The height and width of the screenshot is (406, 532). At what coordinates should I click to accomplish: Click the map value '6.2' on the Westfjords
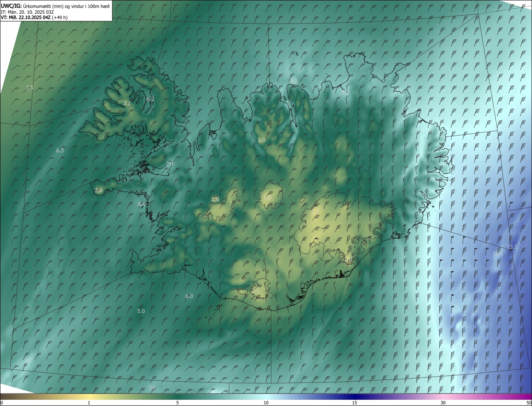[150, 99]
